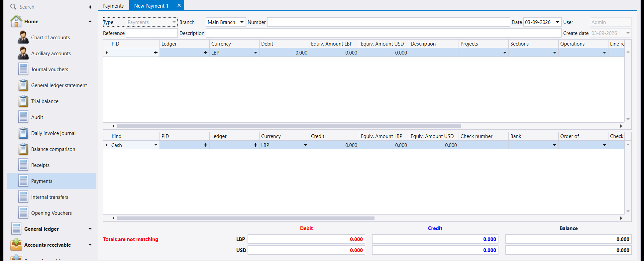Open Daily invoice journal icon
Image resolution: width=644 pixels, height=261 pixels.
click(23, 133)
